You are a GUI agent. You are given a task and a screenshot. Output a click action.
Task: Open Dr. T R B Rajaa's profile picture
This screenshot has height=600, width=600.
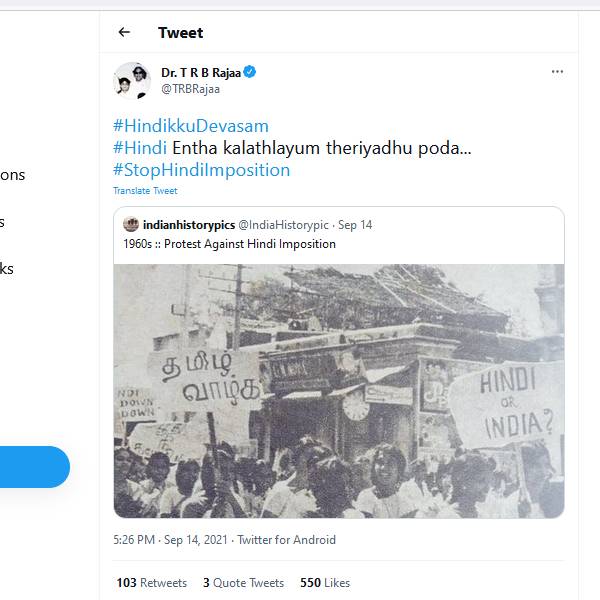132,80
